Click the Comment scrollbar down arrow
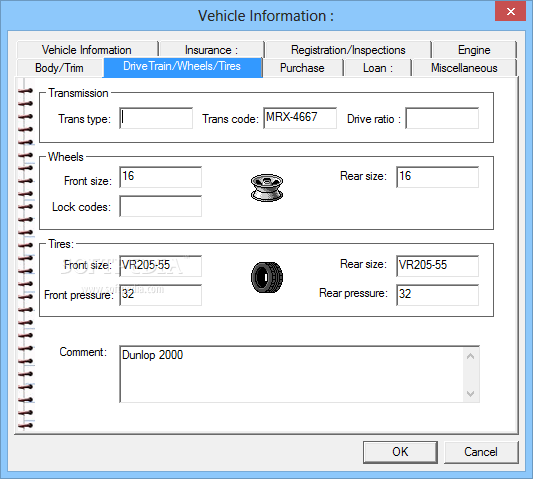 click(471, 394)
